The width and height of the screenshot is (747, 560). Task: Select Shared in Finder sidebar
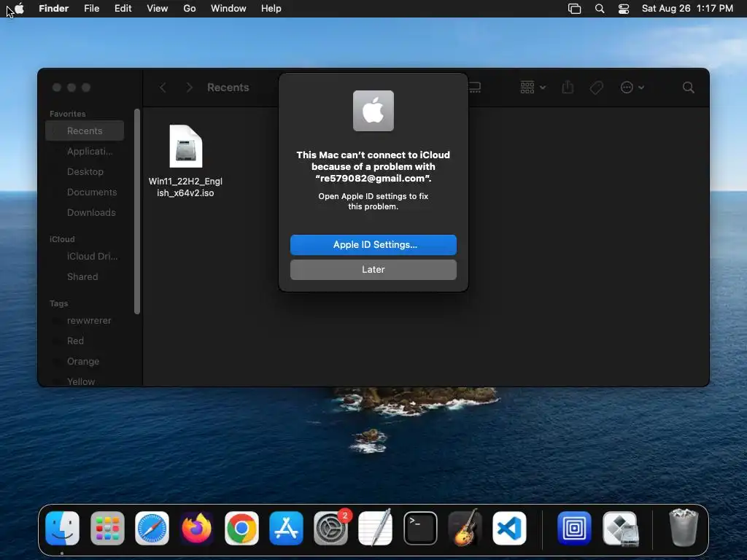point(85,276)
